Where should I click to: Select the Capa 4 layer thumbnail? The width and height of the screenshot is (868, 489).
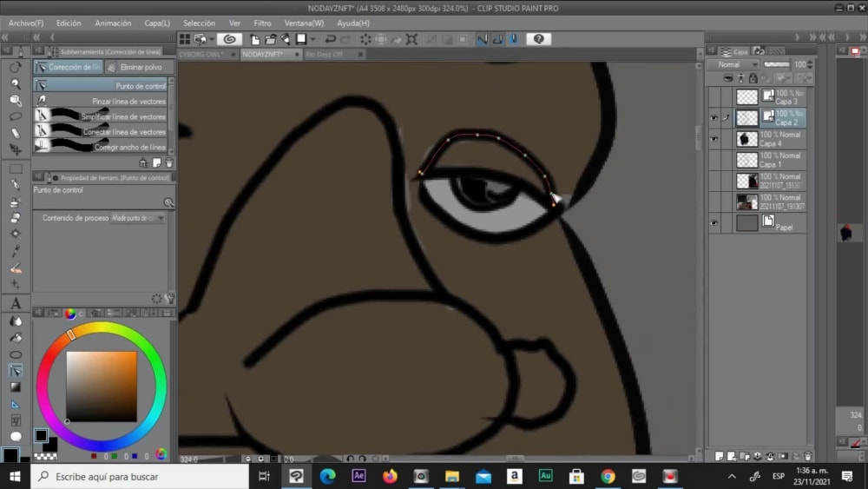tap(746, 139)
